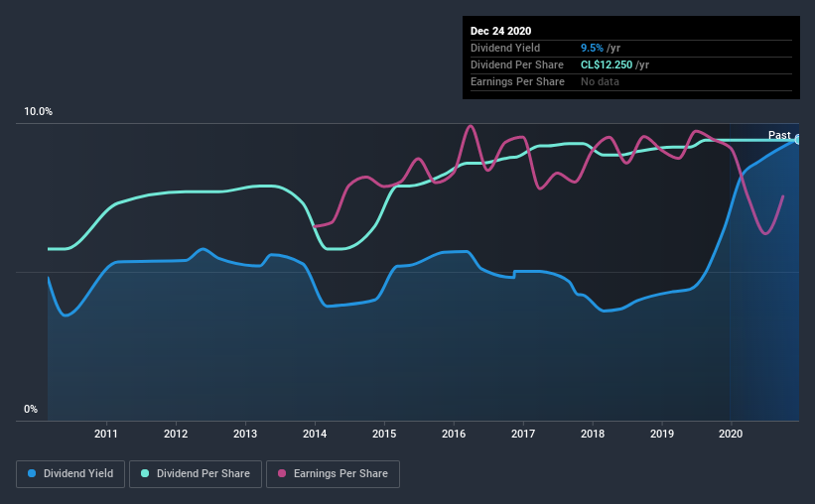The width and height of the screenshot is (815, 504).
Task: Click the 0% y-axis label
Action: coord(31,409)
